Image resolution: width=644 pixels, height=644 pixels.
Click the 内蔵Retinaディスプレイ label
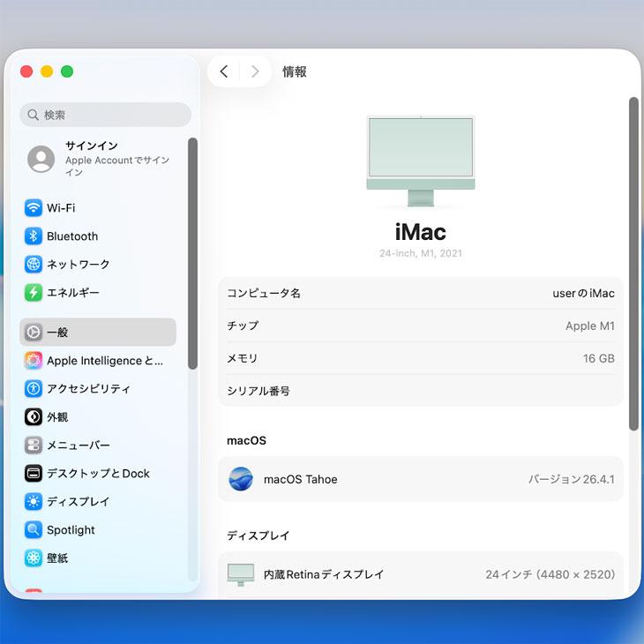pos(324,574)
